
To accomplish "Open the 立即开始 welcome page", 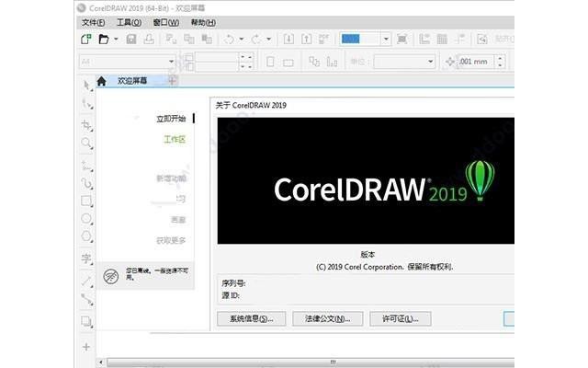I will (x=171, y=119).
